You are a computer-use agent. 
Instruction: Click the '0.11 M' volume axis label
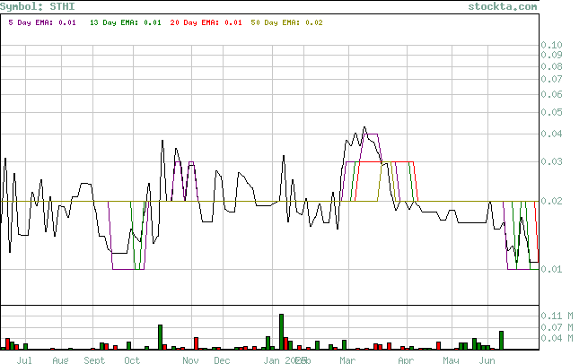(x=557, y=316)
